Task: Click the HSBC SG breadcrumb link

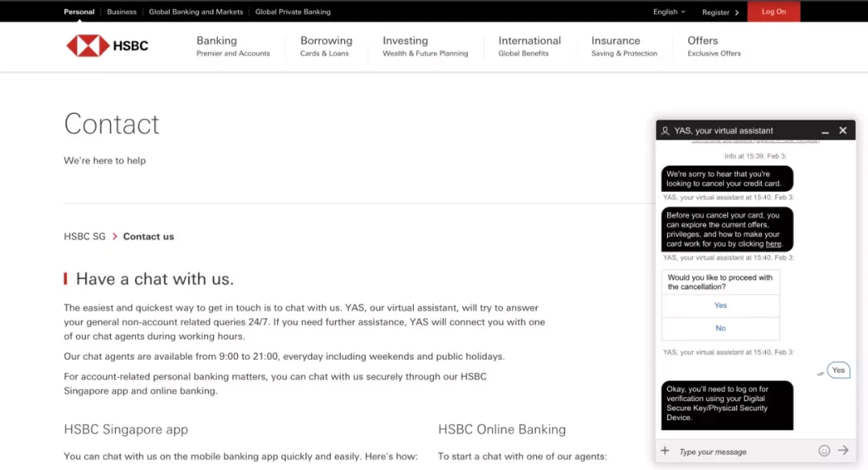Action: pos(84,236)
